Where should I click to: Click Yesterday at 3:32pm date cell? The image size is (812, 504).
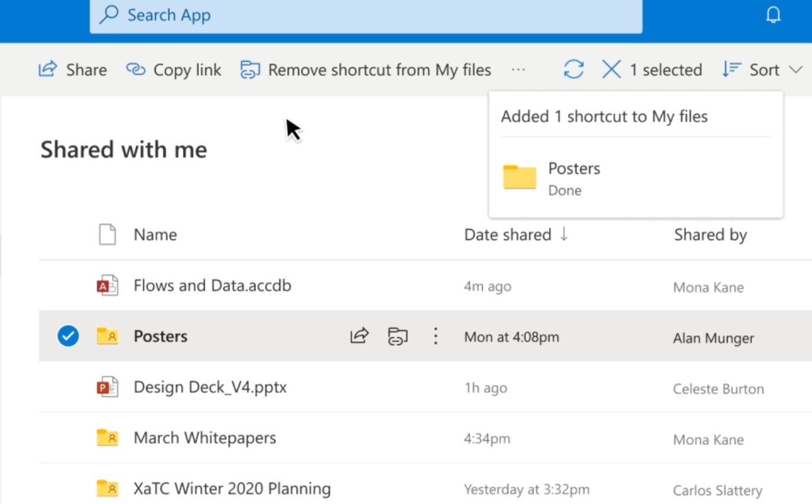click(x=527, y=490)
